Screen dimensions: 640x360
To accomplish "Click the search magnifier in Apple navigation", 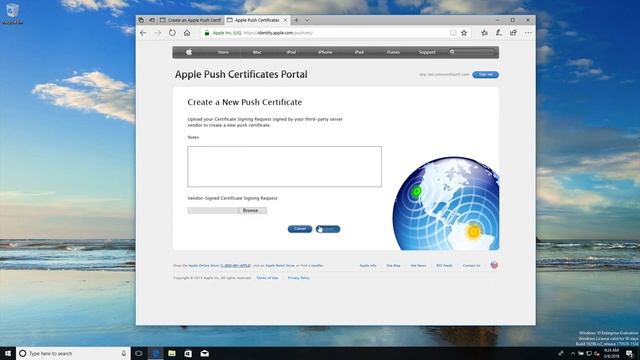I will [452, 52].
